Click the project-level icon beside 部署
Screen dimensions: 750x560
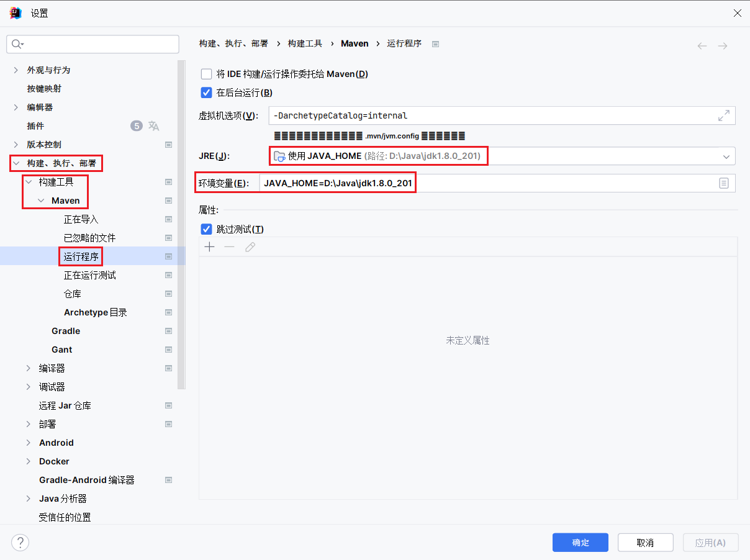tap(168, 424)
